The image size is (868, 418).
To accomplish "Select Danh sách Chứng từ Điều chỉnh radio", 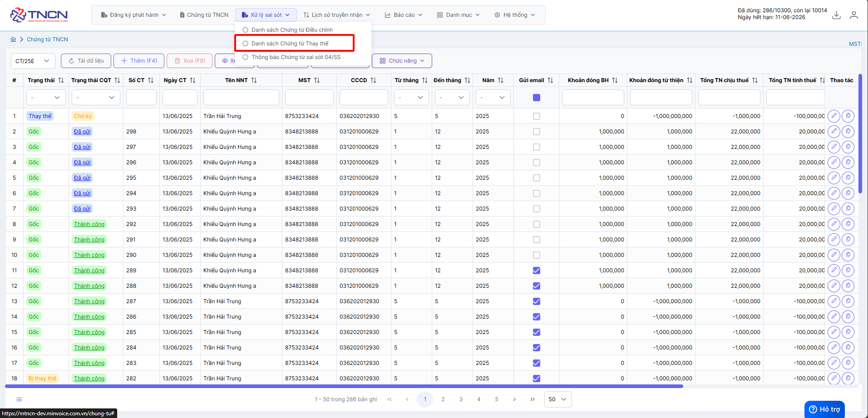I will (x=245, y=30).
